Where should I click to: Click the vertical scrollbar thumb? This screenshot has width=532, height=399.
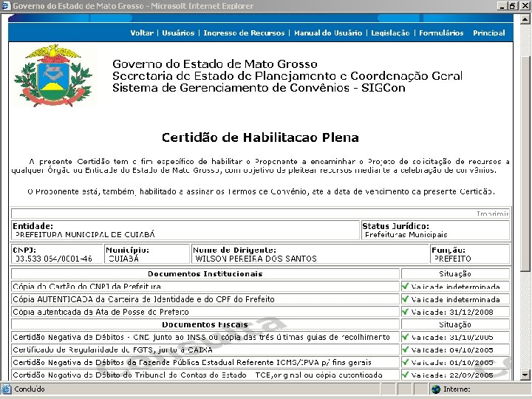pyautogui.click(x=525, y=163)
